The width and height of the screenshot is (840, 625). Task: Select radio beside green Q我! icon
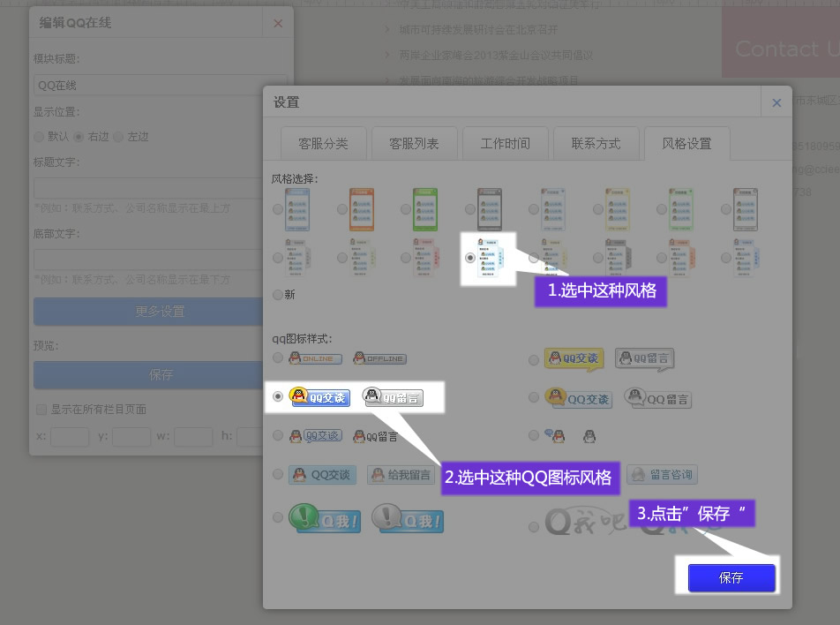coord(277,517)
